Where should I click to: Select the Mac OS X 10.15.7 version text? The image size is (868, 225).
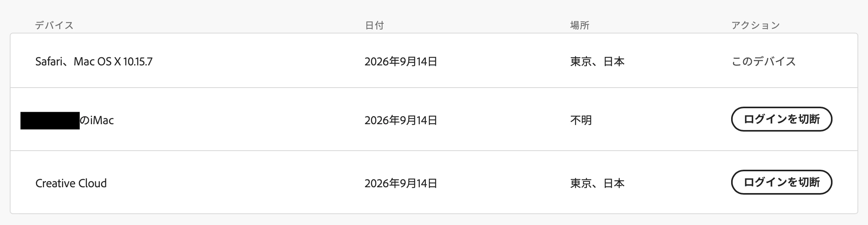113,62
